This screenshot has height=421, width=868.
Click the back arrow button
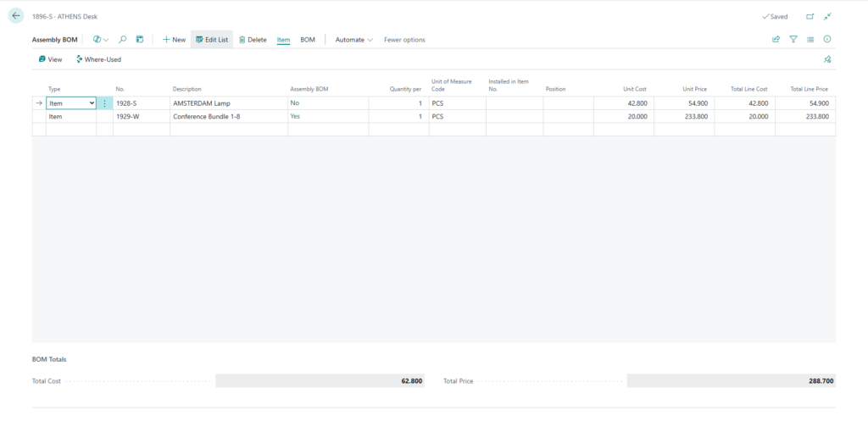15,16
